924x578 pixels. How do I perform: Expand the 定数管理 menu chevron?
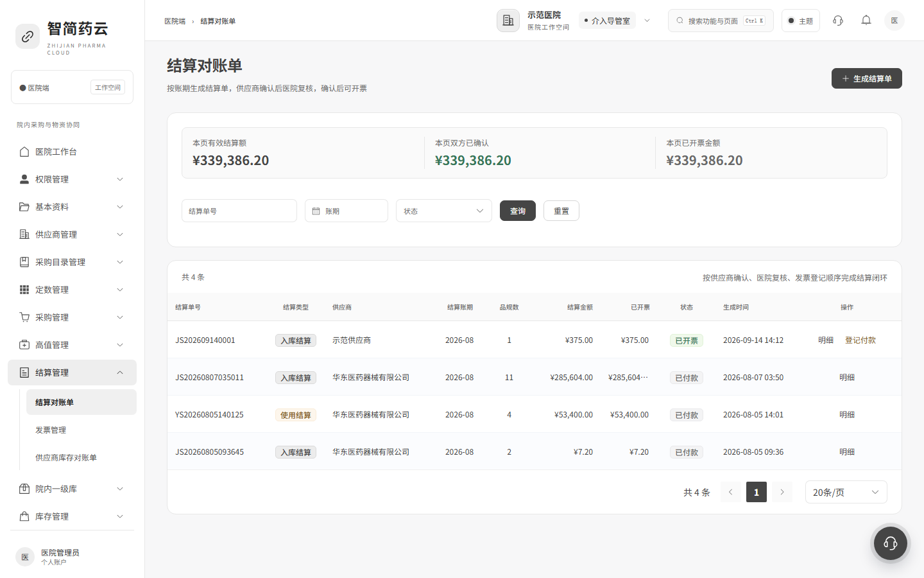click(x=120, y=290)
